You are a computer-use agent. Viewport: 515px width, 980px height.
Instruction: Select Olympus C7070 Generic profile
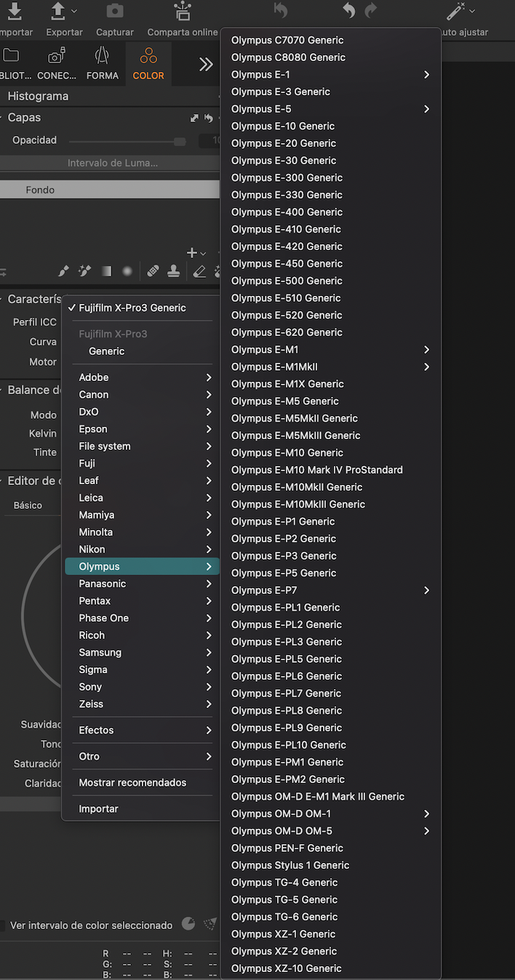coord(331,40)
